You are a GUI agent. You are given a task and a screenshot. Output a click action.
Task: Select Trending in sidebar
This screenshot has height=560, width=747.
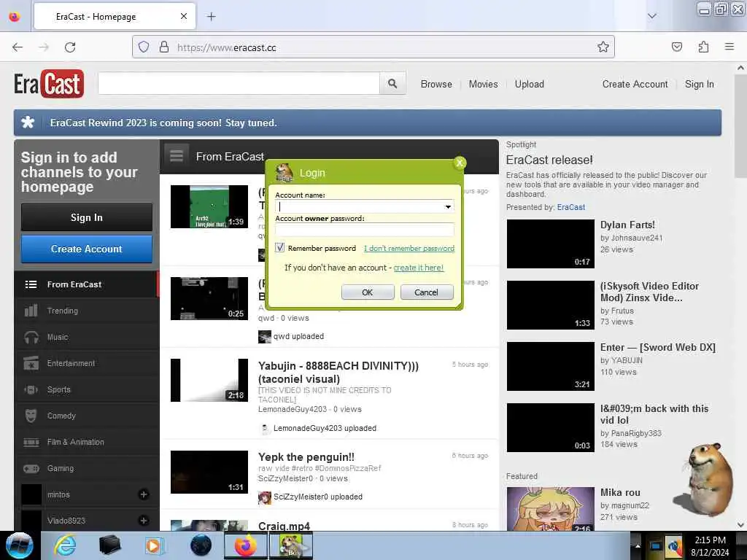pos(87,311)
